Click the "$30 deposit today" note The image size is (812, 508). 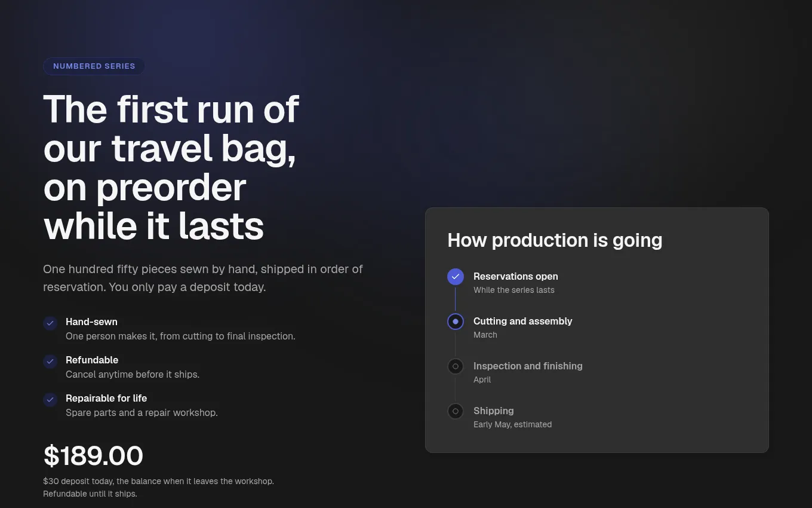[158, 481]
